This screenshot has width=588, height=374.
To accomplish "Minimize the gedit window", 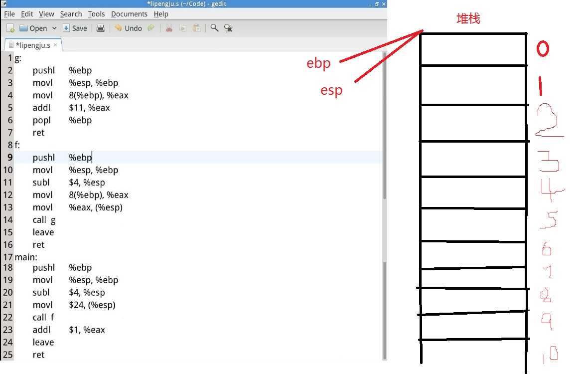I will tap(370, 4).
